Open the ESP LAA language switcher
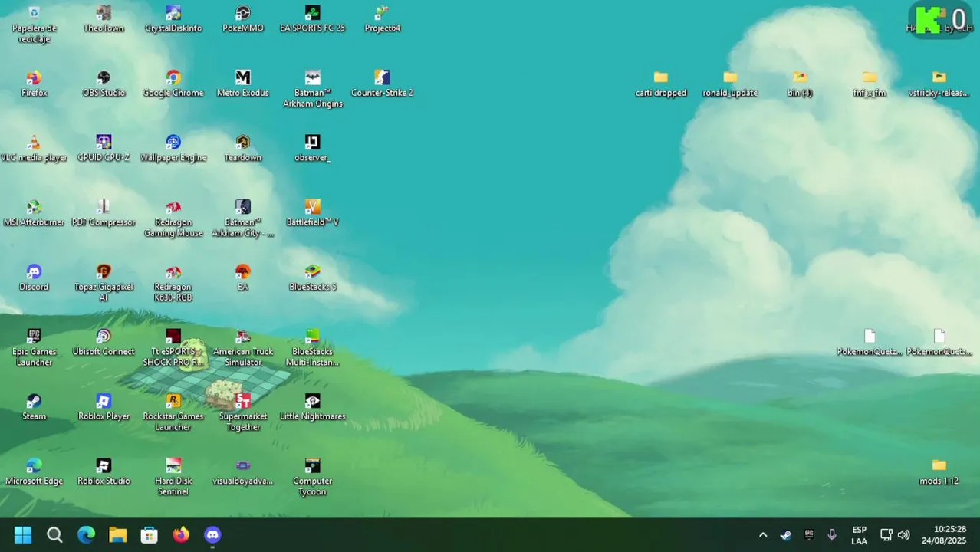 tap(859, 535)
